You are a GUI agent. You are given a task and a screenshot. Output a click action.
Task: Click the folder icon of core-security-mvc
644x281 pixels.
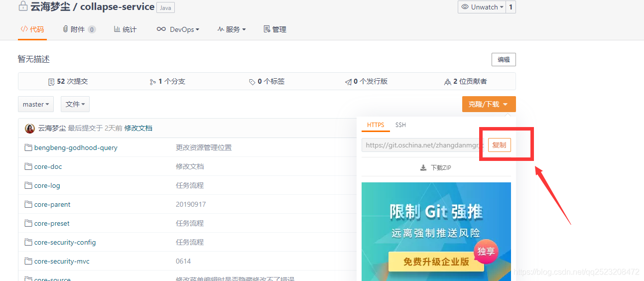pyautogui.click(x=28, y=261)
